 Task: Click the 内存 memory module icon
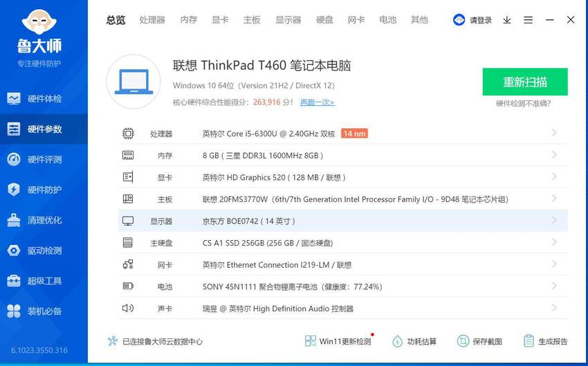[128, 155]
